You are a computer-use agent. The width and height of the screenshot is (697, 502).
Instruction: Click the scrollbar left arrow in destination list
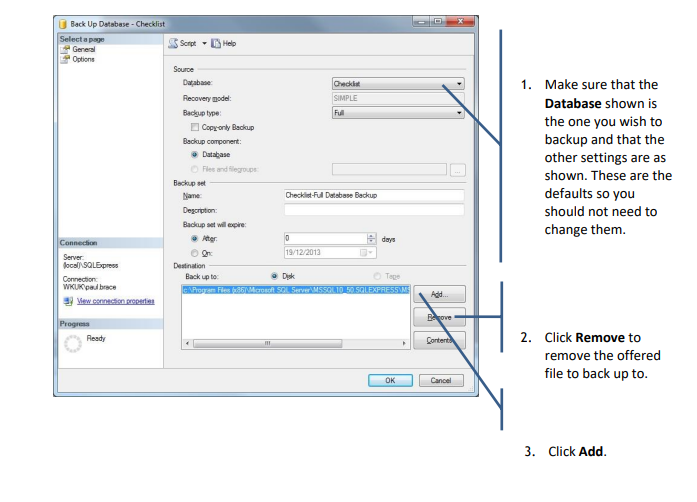point(187,343)
